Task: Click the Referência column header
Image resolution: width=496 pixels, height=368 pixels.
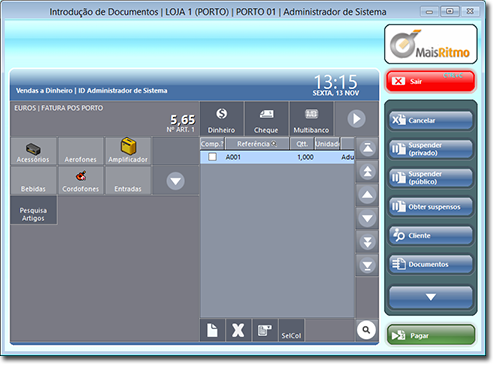Action: tap(257, 144)
